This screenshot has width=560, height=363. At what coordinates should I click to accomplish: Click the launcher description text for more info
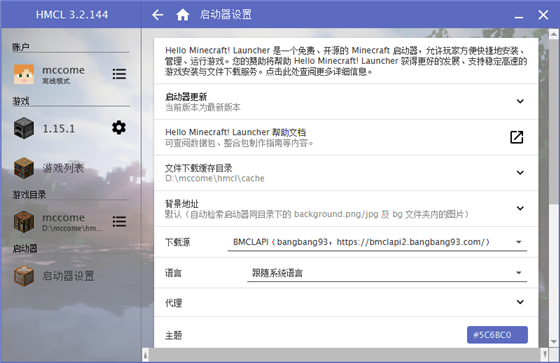[x=346, y=61]
